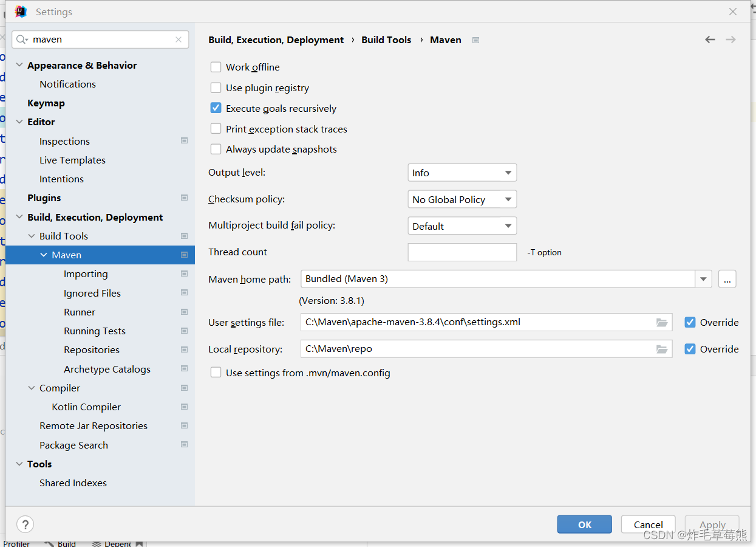Click project icon on Repositories row
Viewport: 756px width, 547px height.
184,349
